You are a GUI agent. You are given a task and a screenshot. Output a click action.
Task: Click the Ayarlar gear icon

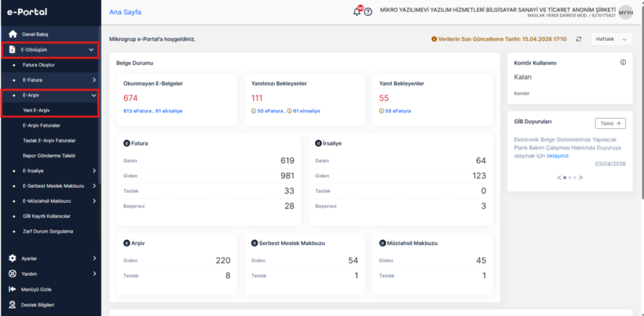click(13, 258)
